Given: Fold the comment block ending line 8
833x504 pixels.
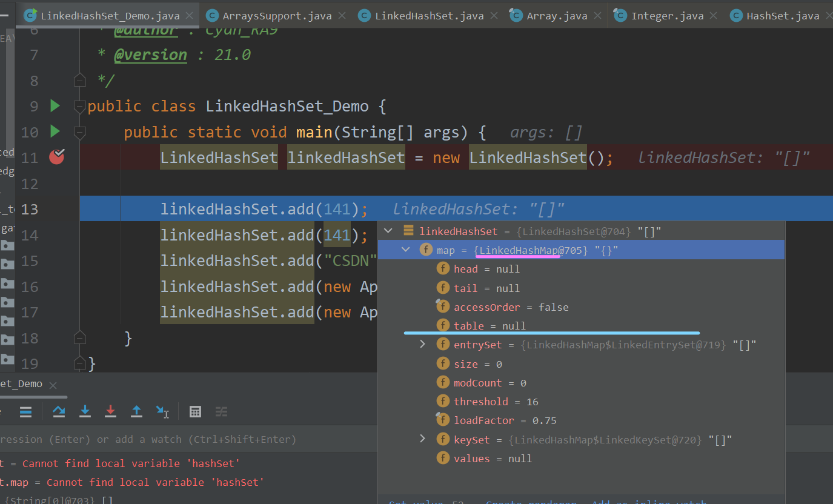Looking at the screenshot, I should 79,80.
